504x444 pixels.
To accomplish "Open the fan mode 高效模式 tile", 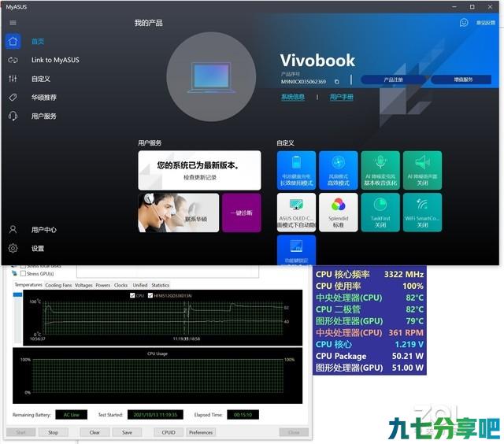I will 338,170.
